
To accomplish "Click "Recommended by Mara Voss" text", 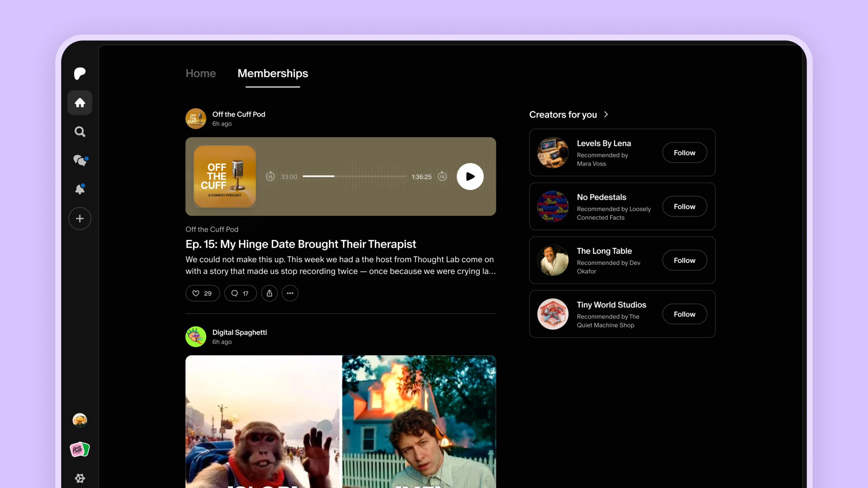I will coord(602,159).
